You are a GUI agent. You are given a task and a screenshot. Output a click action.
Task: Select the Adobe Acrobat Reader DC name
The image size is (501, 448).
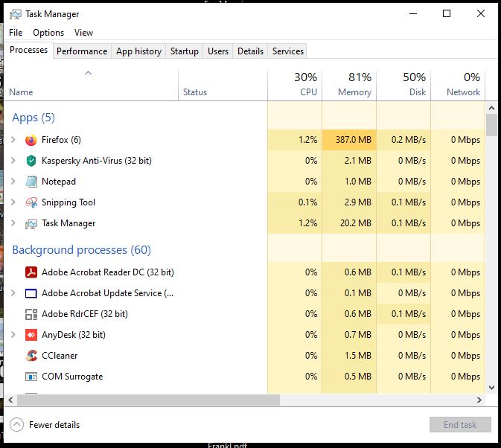tap(108, 272)
